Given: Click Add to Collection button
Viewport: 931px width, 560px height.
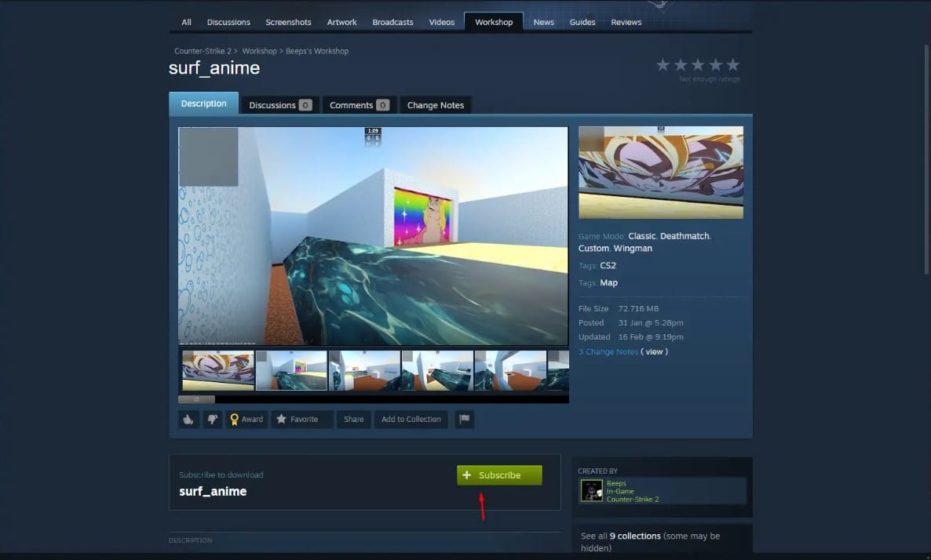Looking at the screenshot, I should coord(411,420).
